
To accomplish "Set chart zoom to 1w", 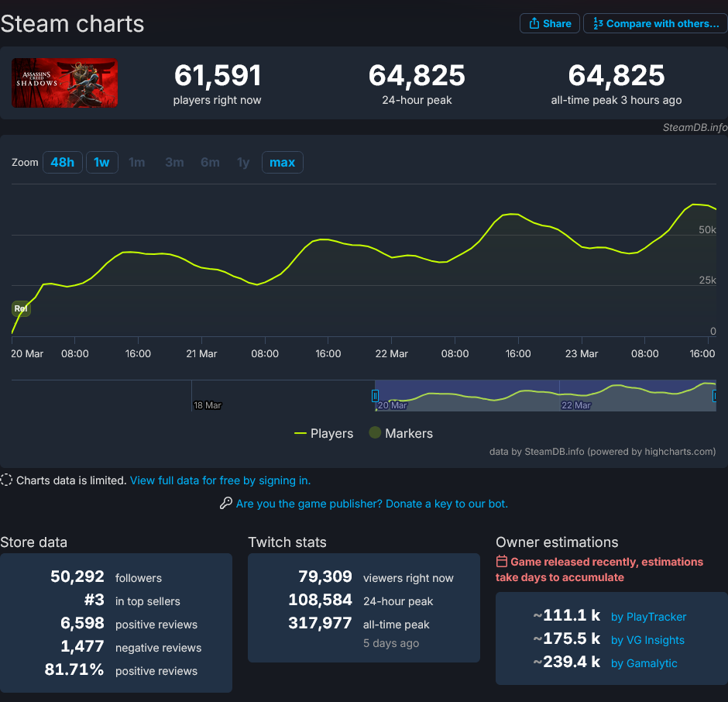I will [x=101, y=162].
